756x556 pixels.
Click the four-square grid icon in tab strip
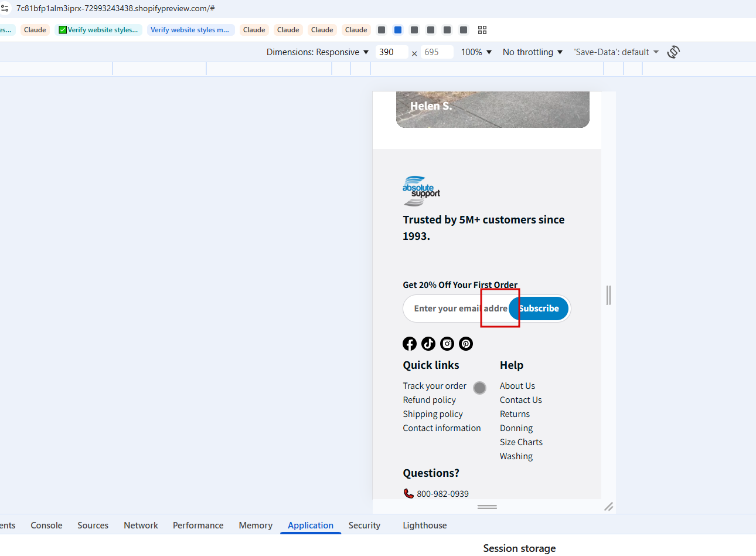pyautogui.click(x=482, y=30)
